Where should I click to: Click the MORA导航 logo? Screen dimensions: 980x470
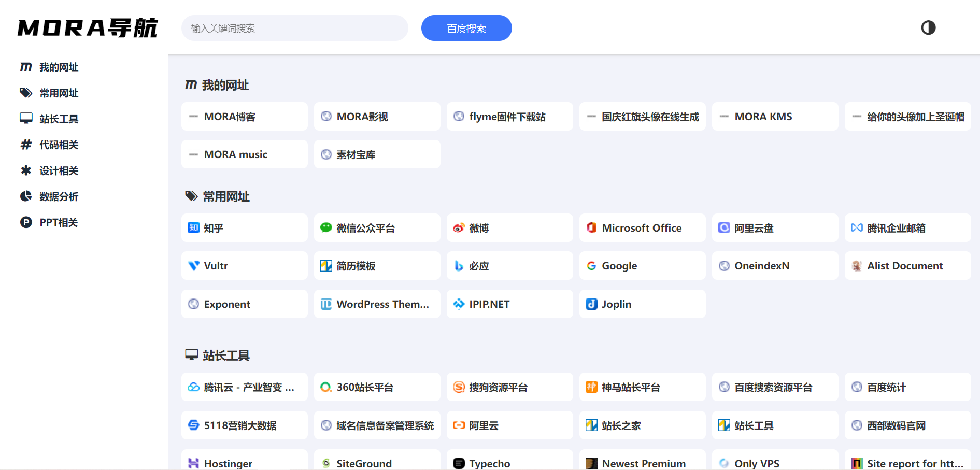pos(87,28)
